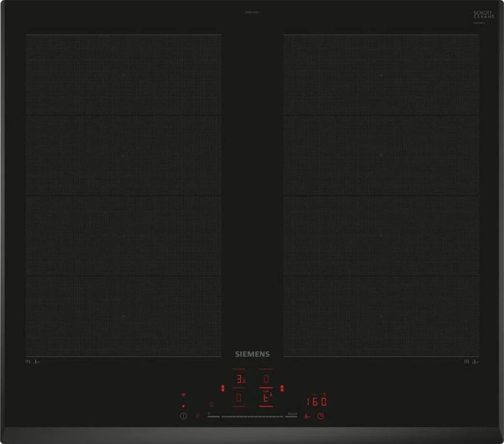
Task: Select the highlighted lower-right zone display
Action: pos(266,398)
